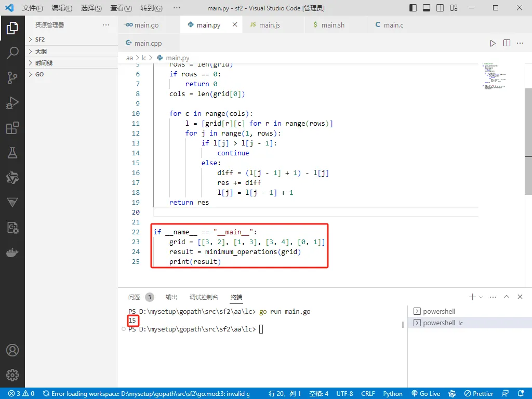Expand the 时间线 timeline section
The width and height of the screenshot is (532, 399).
[x=71, y=63]
